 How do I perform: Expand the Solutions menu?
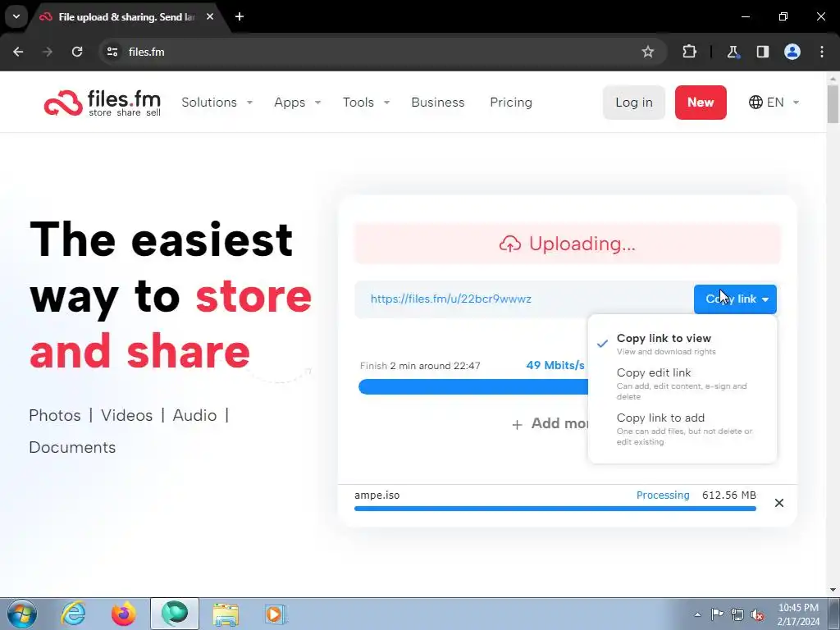point(217,103)
